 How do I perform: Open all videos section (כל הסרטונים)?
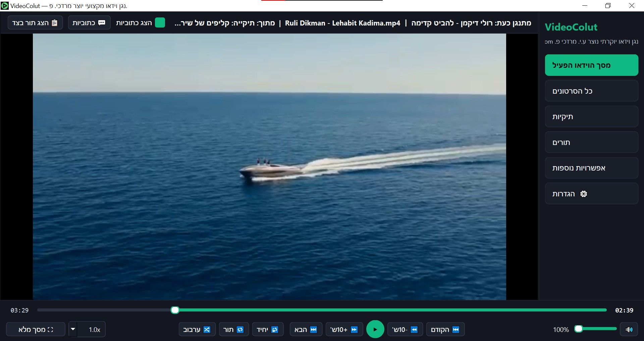point(591,91)
